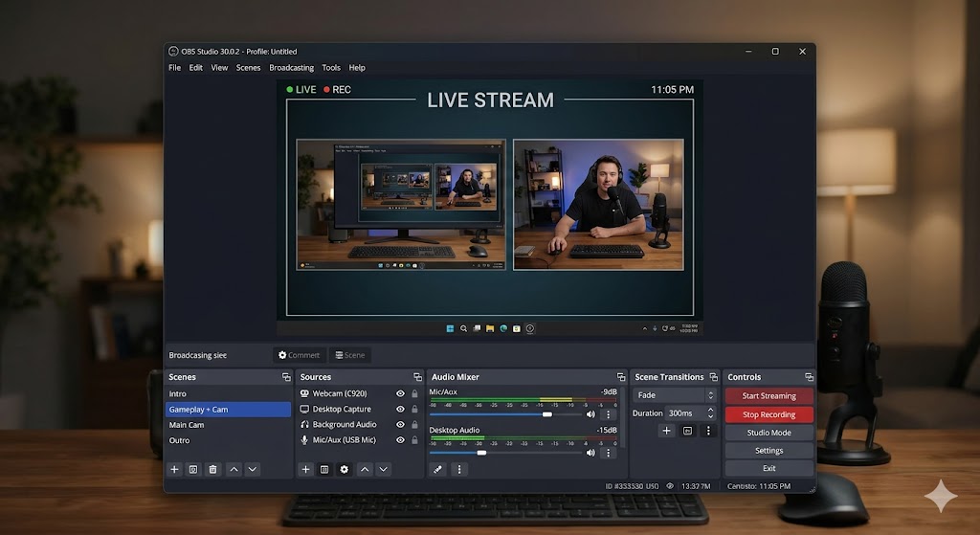Open the Desktop Audio channel three-dot menu
980x535 pixels.
(608, 453)
